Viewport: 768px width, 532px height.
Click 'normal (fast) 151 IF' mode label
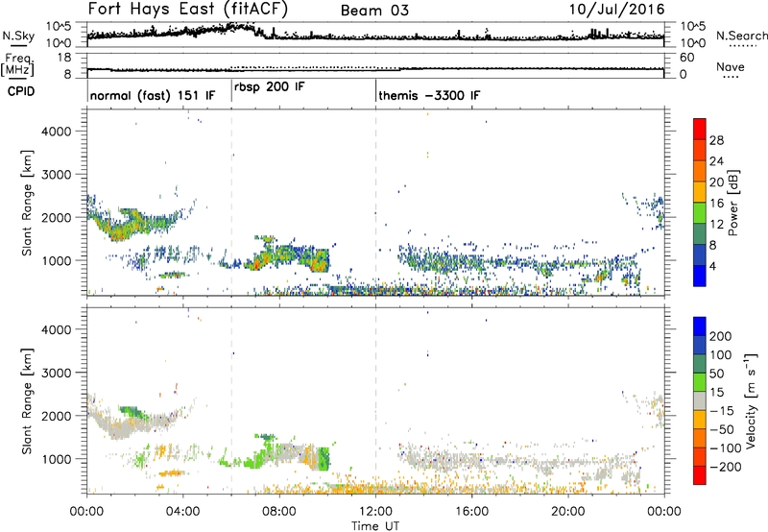pyautogui.click(x=153, y=95)
